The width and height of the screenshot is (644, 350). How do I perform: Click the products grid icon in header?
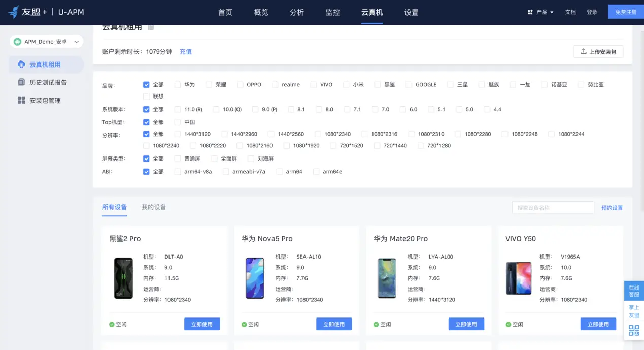point(530,12)
